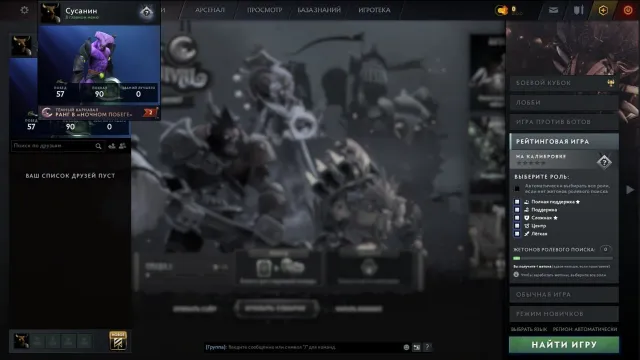The width and height of the screenshot is (640, 360).
Task: Click the Побед 57 stat on profile card
Action: coord(60,92)
